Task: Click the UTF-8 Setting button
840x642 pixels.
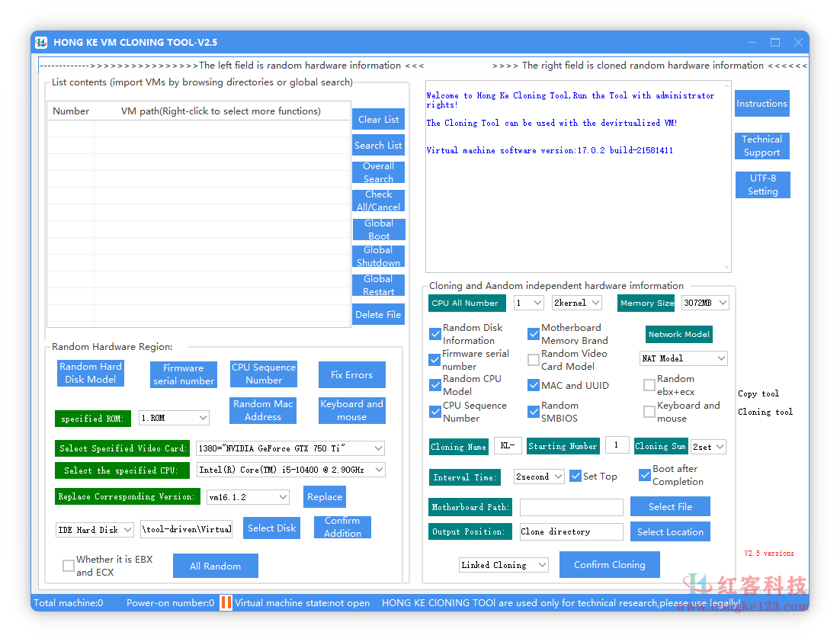Action: pyautogui.click(x=762, y=185)
